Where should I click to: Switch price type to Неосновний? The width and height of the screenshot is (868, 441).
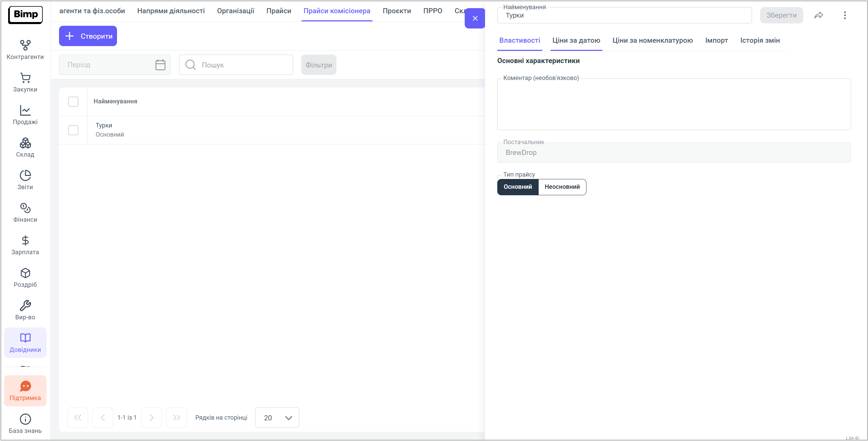click(562, 187)
